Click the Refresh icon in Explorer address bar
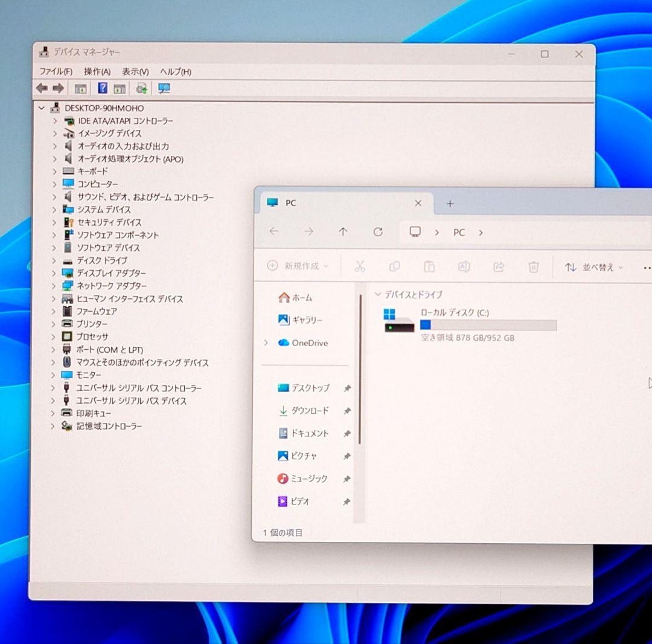 click(x=378, y=232)
